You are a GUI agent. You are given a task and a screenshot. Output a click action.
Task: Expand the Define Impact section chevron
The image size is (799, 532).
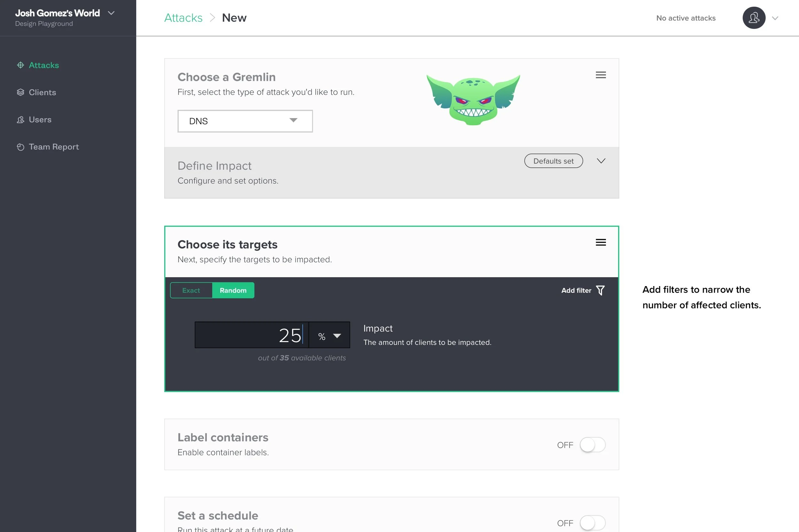click(601, 161)
